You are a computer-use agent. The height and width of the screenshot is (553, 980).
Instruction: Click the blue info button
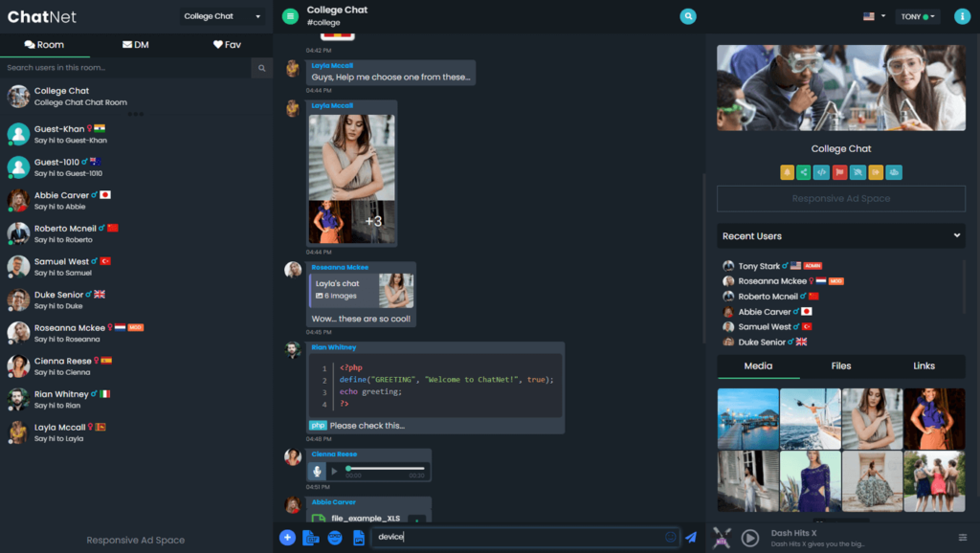[x=964, y=15]
